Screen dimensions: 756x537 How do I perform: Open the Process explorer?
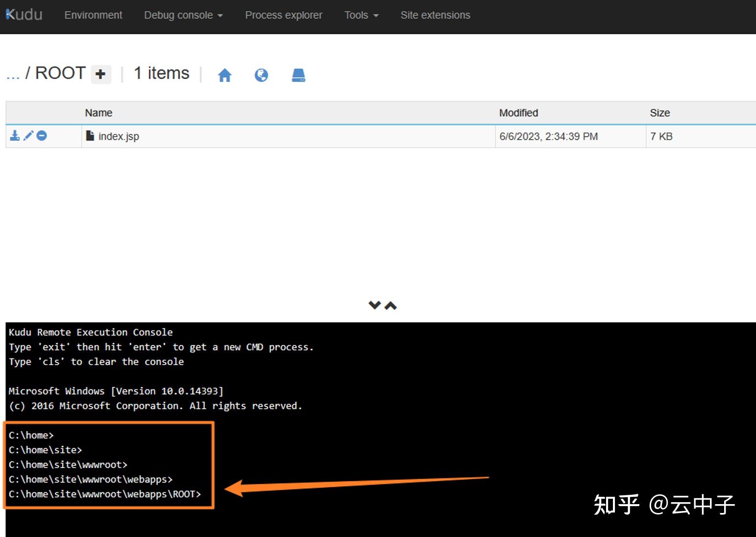pos(284,15)
